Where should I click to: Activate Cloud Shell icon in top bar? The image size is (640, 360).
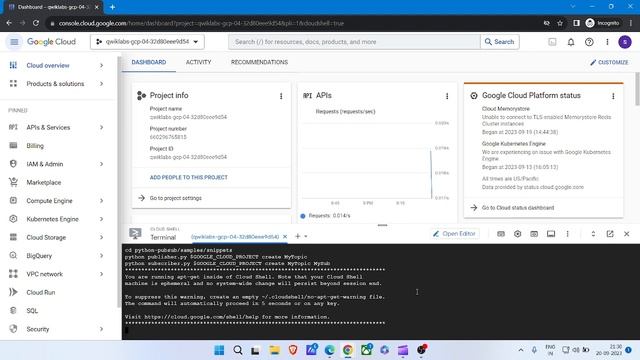(552, 42)
